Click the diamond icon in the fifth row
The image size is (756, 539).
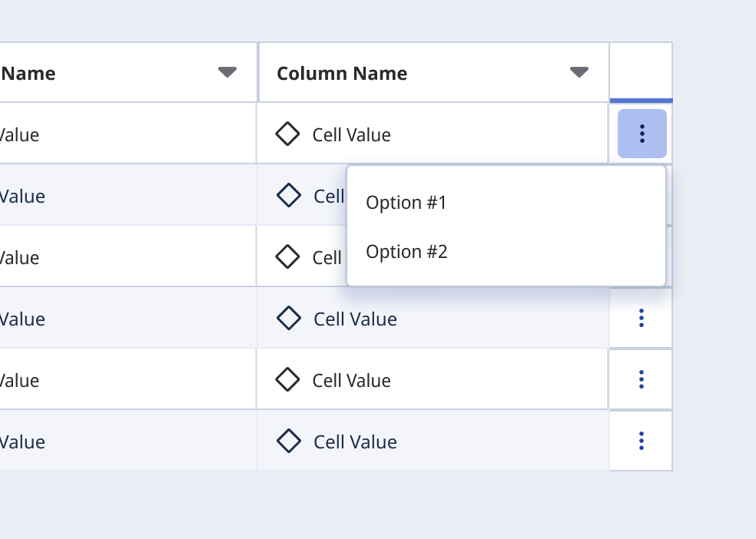287,379
